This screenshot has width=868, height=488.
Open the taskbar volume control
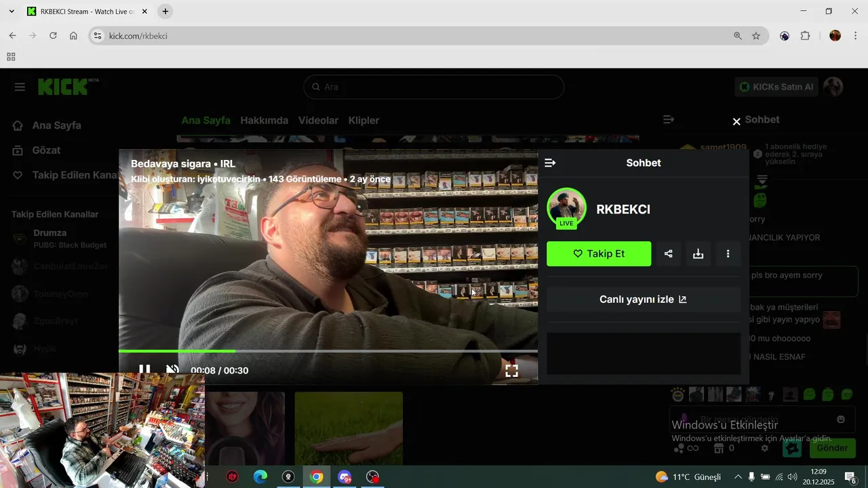pos(793,477)
